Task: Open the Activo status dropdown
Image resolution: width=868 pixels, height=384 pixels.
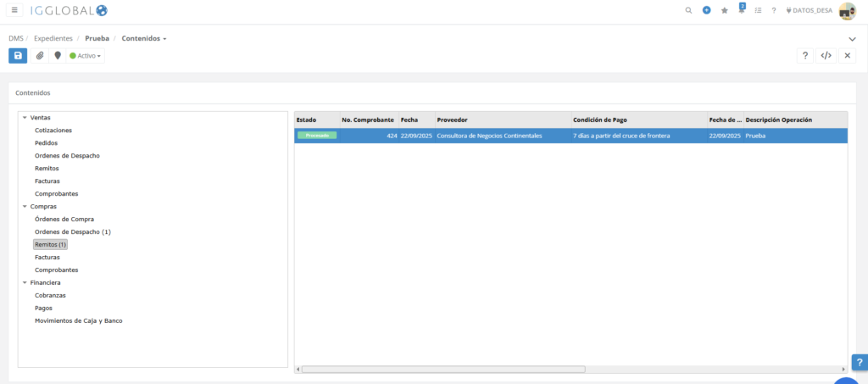Action: (86, 56)
